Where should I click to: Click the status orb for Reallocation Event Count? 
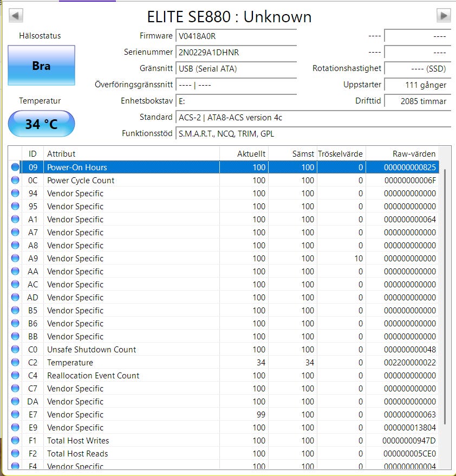pos(15,375)
